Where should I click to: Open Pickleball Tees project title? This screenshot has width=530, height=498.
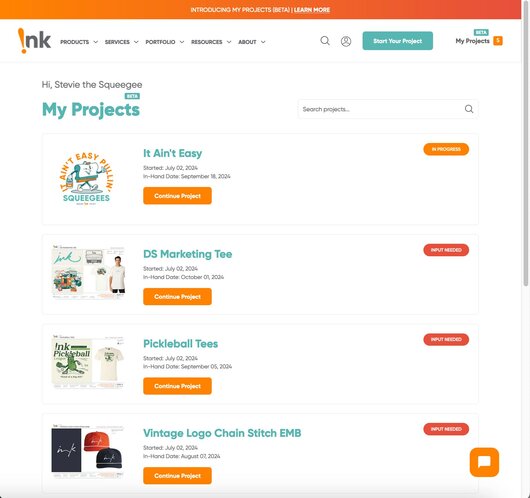point(180,343)
